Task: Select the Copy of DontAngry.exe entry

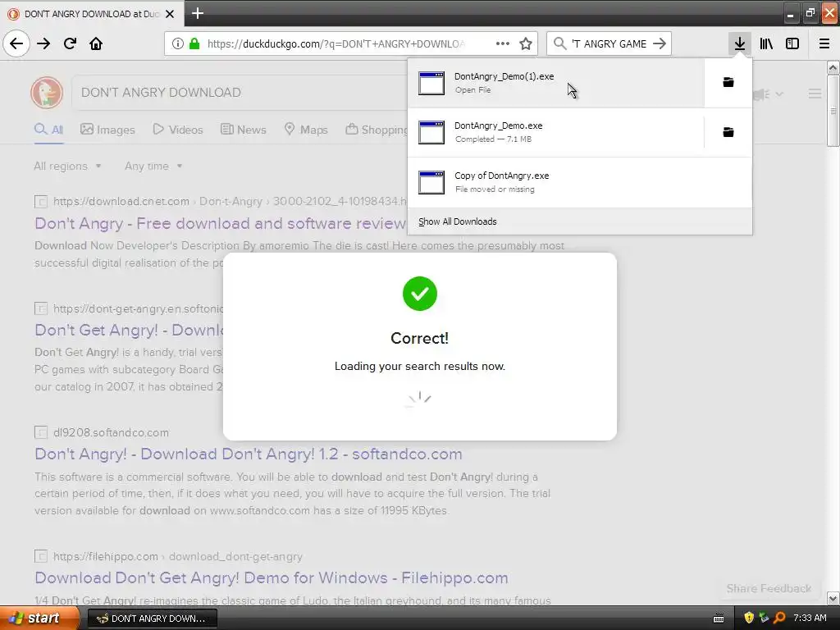Action: click(580, 182)
